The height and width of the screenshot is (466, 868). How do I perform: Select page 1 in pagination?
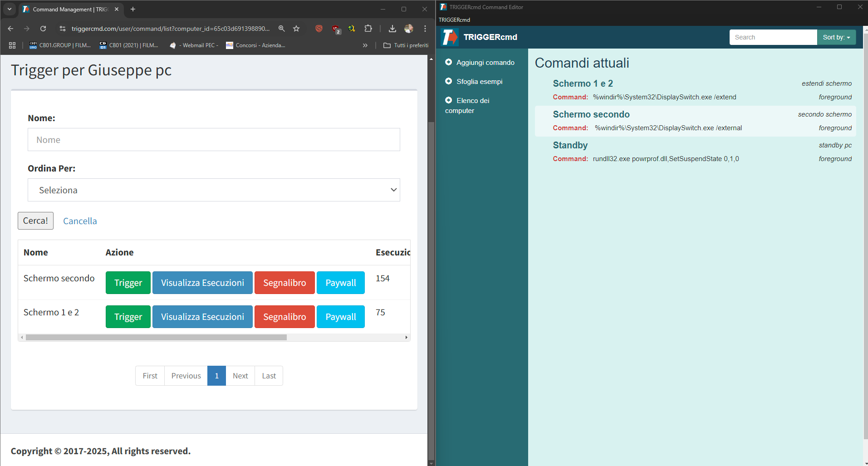point(217,376)
